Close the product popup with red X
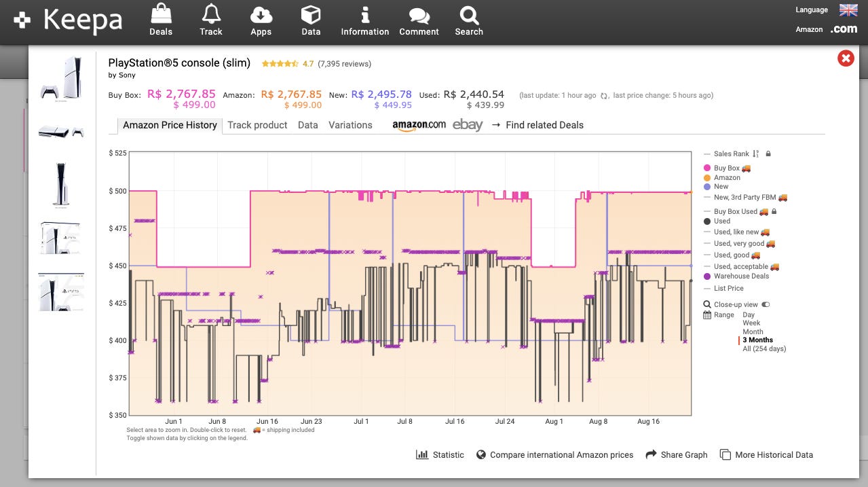This screenshot has height=487, width=868. click(x=846, y=58)
